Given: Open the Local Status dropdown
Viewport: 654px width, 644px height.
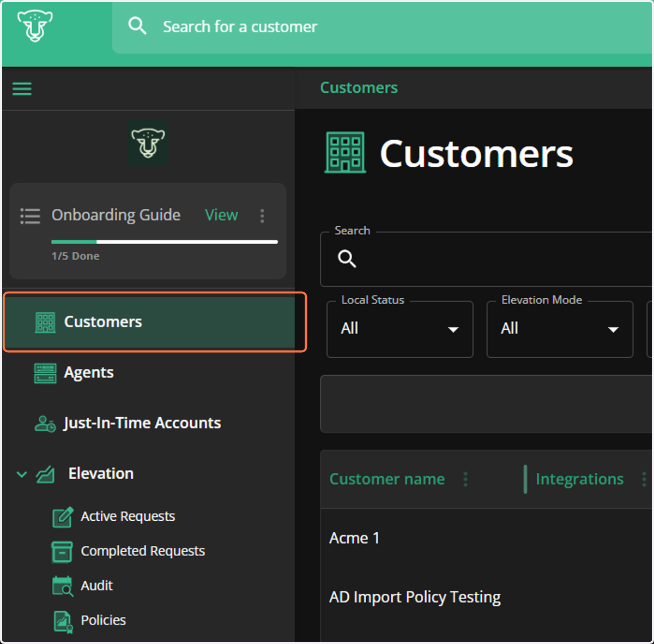Looking at the screenshot, I should tap(400, 329).
